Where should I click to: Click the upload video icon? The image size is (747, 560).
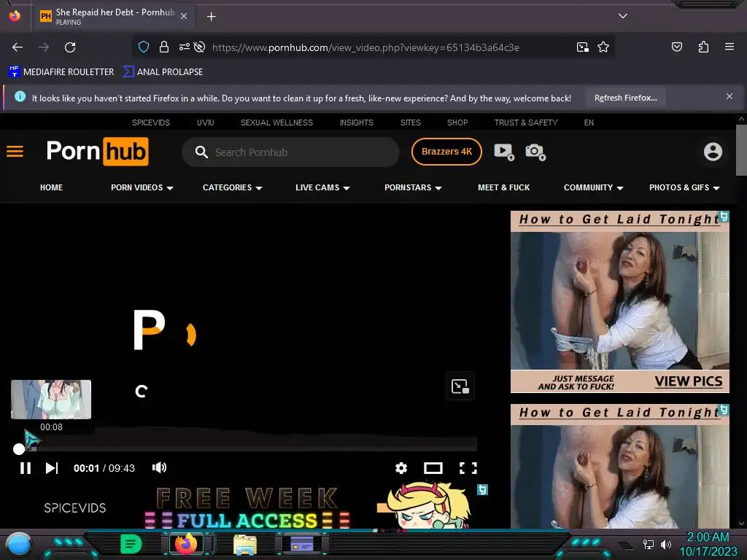504,152
